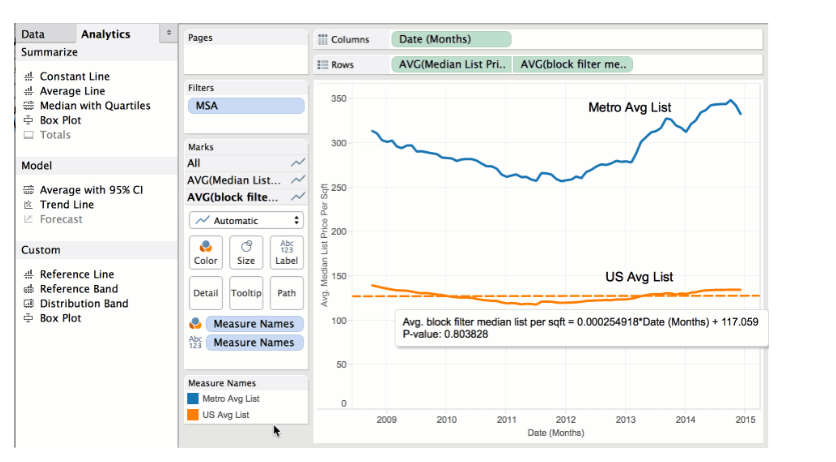
Task: Select AVG(block filte... marks row
Action: tap(246, 197)
